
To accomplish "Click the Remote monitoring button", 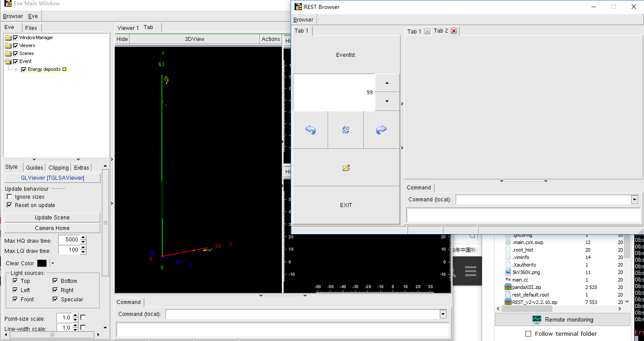I will coord(562,319).
